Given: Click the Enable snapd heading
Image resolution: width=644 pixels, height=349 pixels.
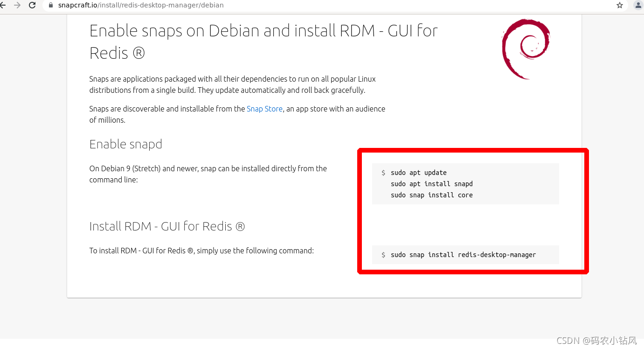Looking at the screenshot, I should (x=125, y=145).
